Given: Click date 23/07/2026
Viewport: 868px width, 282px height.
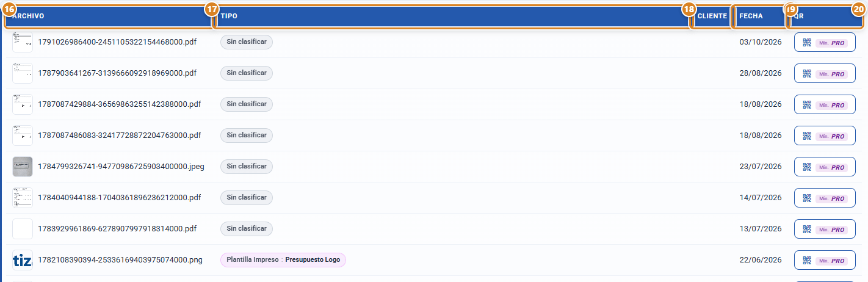Looking at the screenshot, I should click(761, 167).
